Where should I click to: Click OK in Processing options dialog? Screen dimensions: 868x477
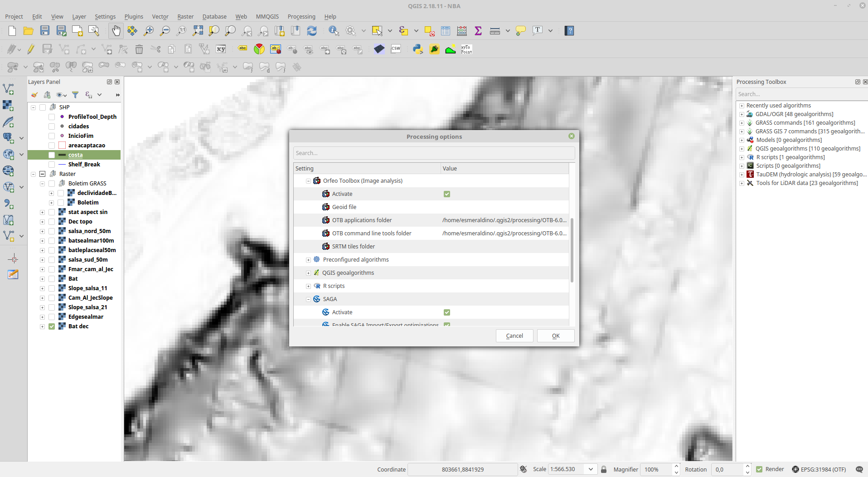click(x=556, y=336)
